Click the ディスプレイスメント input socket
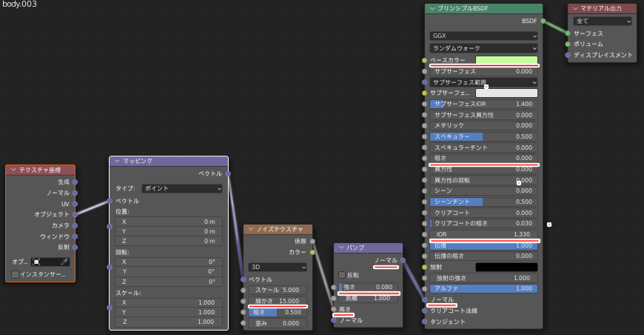 point(568,54)
